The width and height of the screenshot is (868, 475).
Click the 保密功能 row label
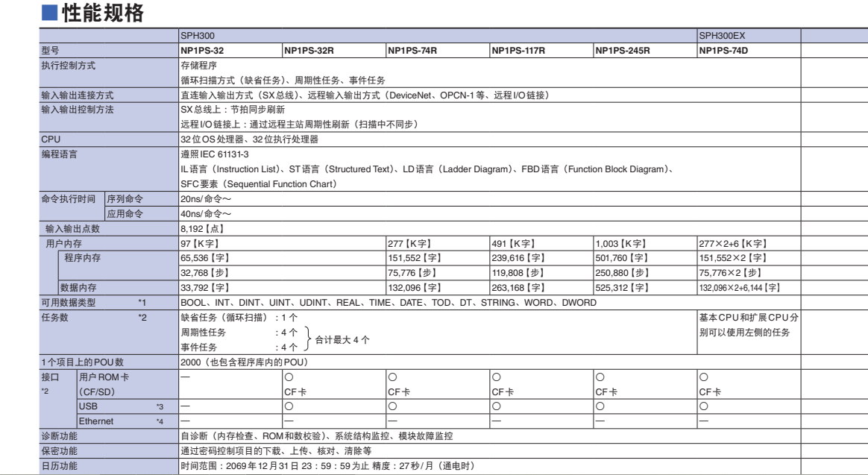[59, 451]
